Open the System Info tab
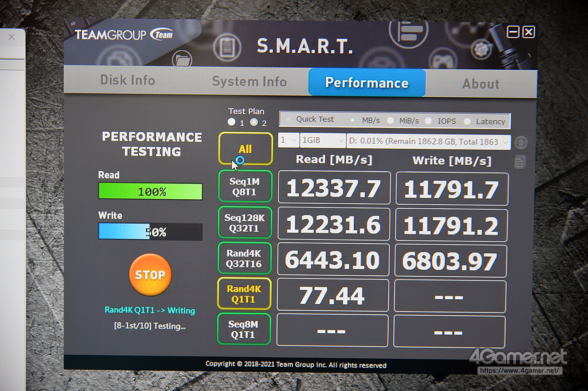 (x=249, y=82)
